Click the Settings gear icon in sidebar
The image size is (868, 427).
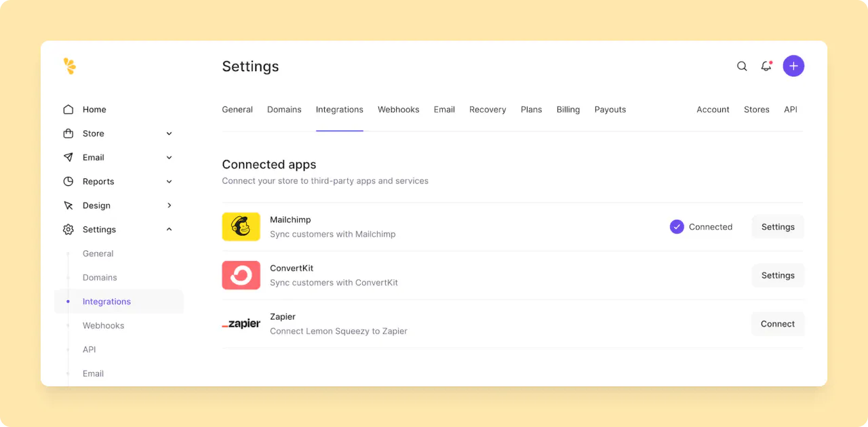coord(68,229)
